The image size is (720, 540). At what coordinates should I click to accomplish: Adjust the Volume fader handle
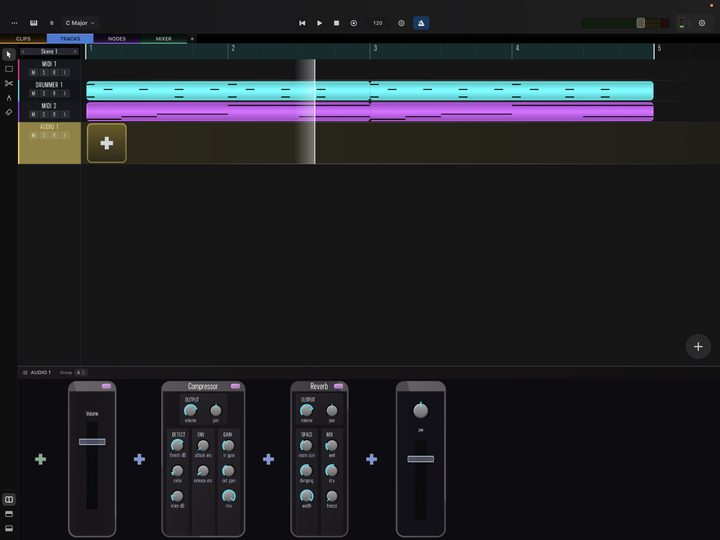pos(92,442)
